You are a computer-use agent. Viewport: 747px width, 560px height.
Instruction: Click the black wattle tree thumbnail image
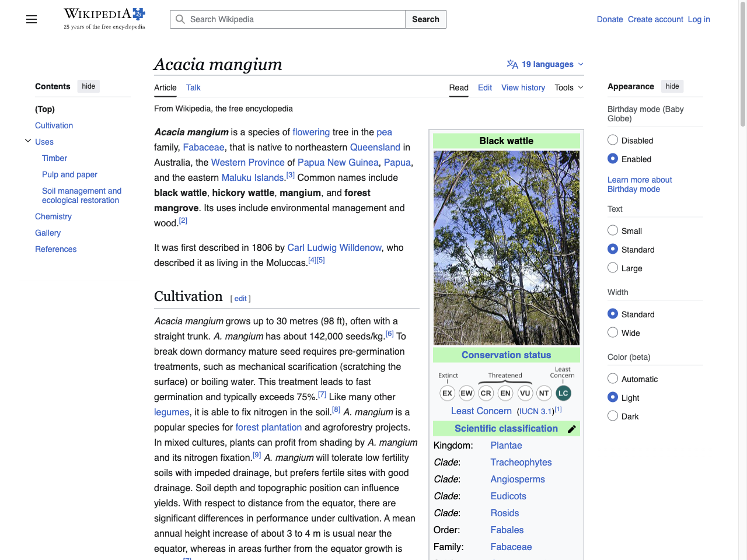(506, 247)
